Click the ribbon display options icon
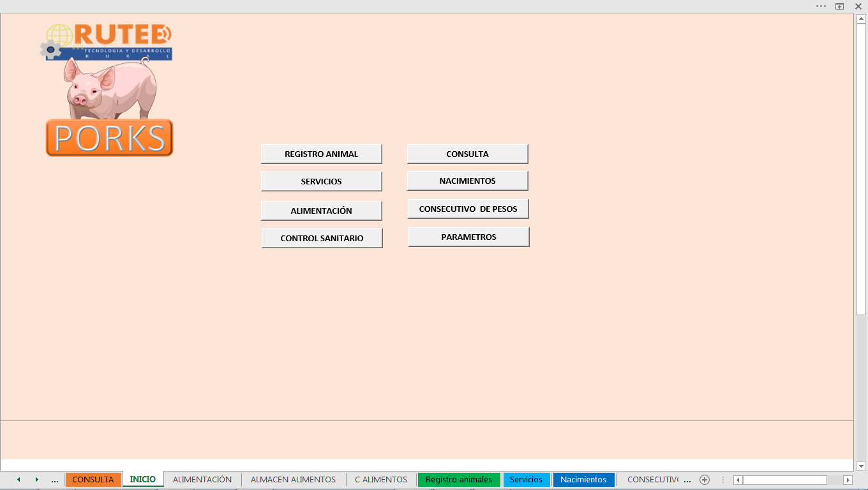The width and height of the screenshot is (868, 490). click(840, 6)
